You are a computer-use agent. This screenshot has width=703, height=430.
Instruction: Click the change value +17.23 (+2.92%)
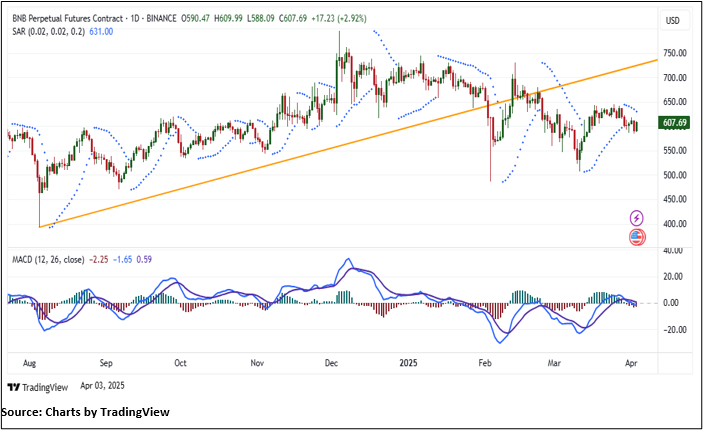click(339, 18)
